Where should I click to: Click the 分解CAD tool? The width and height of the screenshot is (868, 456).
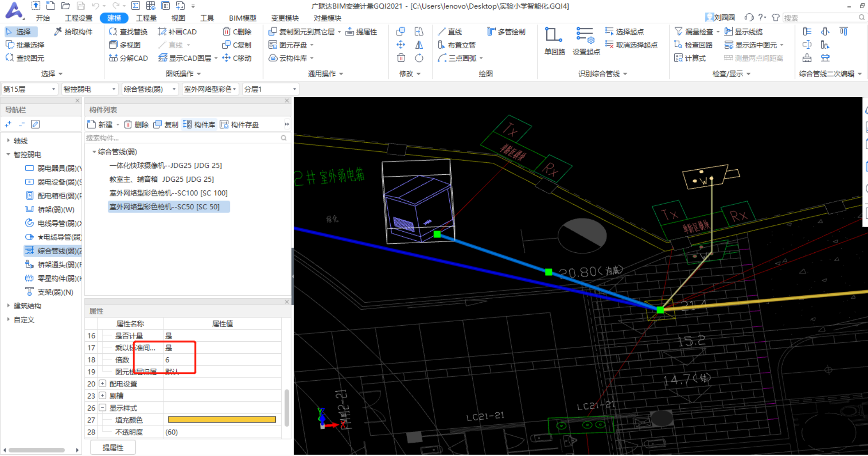128,58
